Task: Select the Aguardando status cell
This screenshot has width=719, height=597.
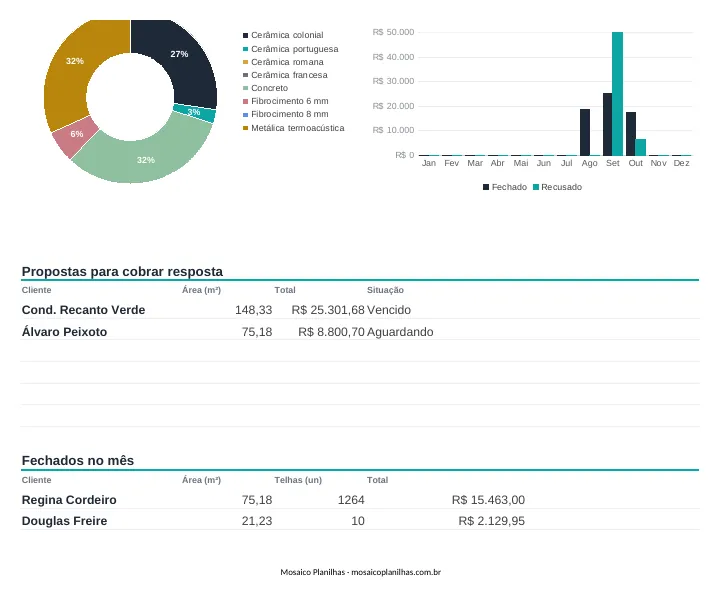Action: coord(400,332)
